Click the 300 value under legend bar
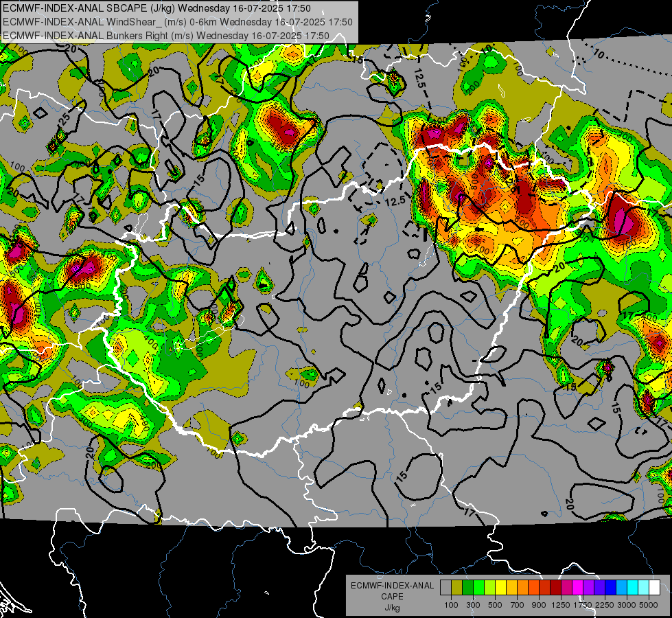The height and width of the screenshot is (618, 672). coord(473,605)
